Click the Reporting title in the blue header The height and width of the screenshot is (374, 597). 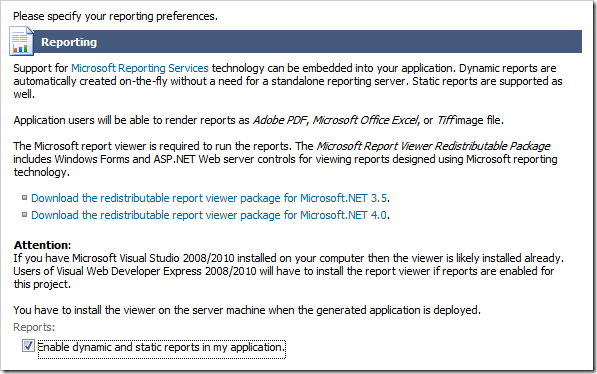[x=69, y=42]
